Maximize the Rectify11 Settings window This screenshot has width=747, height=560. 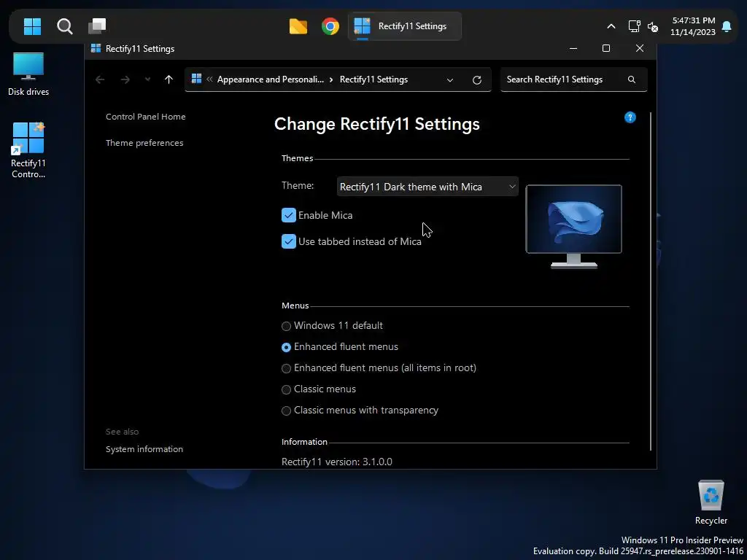(606, 48)
